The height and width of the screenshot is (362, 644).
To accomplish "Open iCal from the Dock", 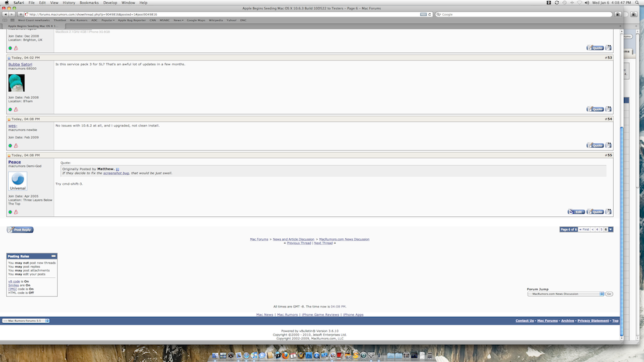I will (x=293, y=356).
